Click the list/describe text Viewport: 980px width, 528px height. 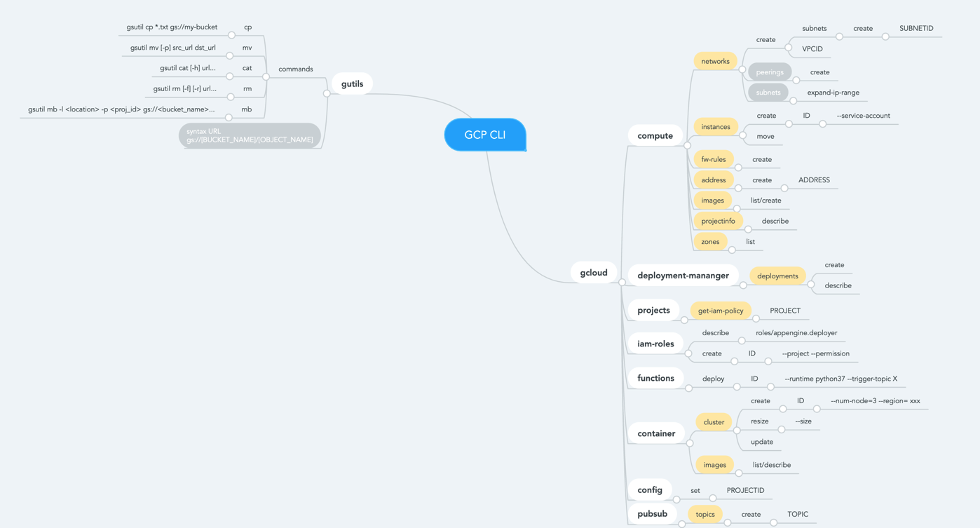[x=771, y=465]
